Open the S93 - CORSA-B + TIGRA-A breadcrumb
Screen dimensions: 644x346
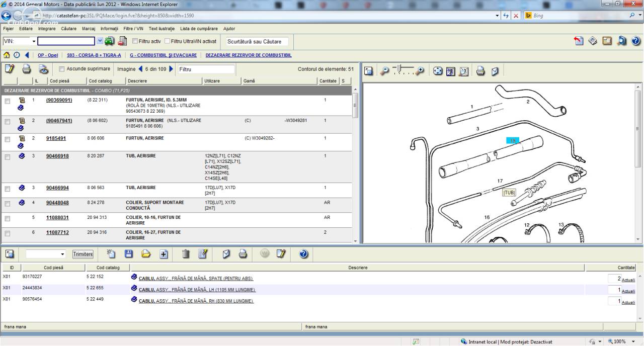(x=94, y=55)
